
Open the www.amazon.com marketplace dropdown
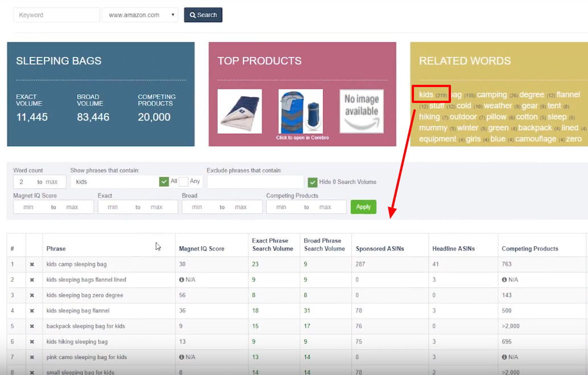pyautogui.click(x=140, y=15)
